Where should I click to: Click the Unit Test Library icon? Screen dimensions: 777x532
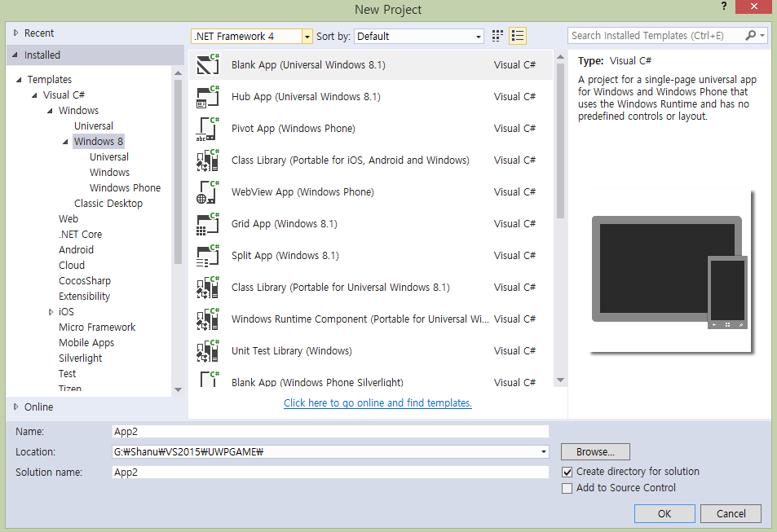(x=208, y=350)
